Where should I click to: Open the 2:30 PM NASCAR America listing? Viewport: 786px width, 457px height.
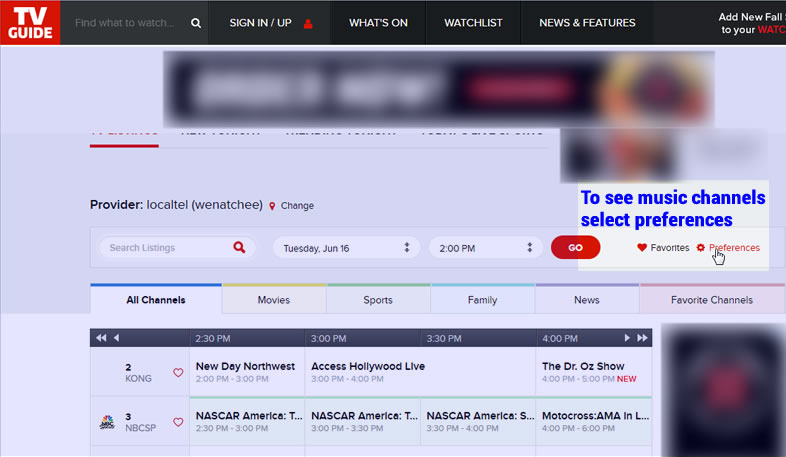(x=247, y=421)
